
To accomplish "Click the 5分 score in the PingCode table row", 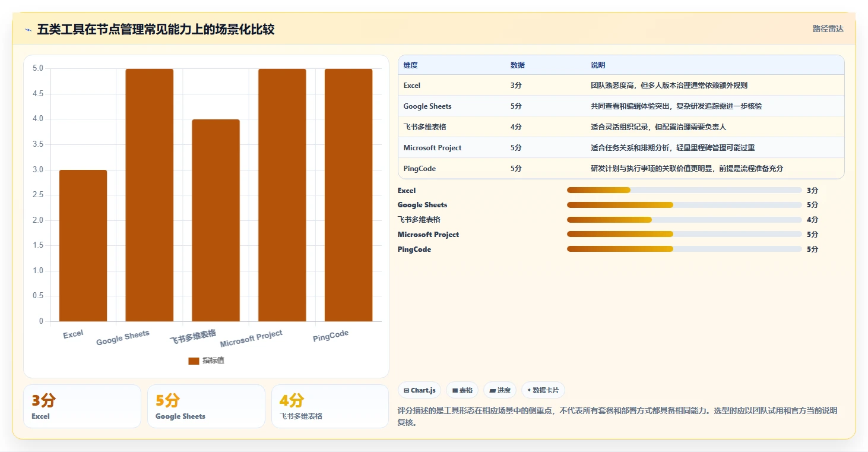I will pos(516,169).
